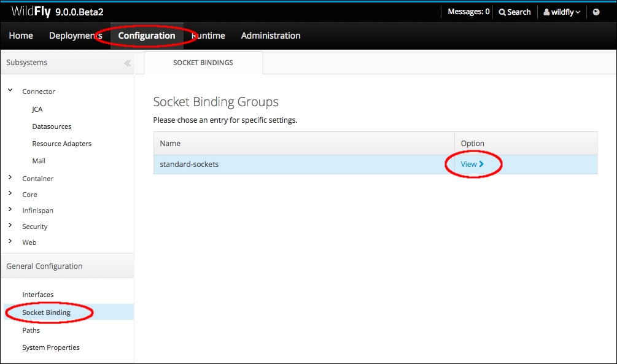Switch to the Runtime tab
Viewport: 617px width, 364px height.
pyautogui.click(x=209, y=36)
